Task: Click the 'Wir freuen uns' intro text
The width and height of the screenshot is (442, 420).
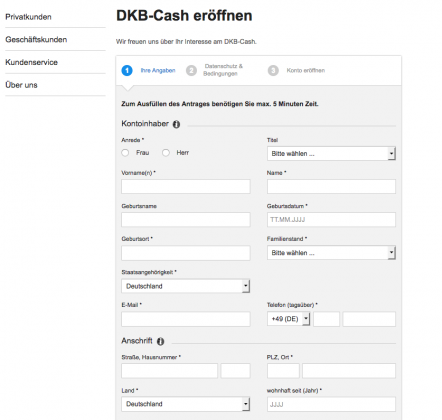Action: coord(186,42)
